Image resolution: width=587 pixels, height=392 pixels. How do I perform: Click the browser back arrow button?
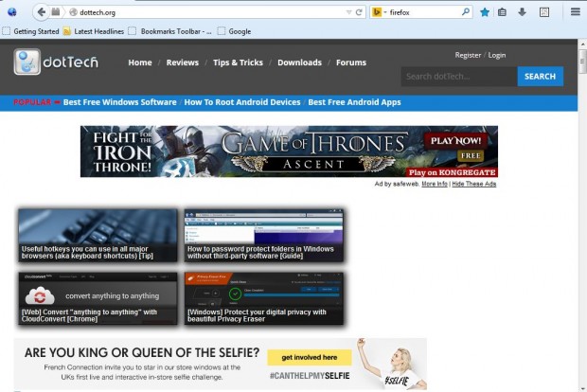pyautogui.click(x=41, y=12)
